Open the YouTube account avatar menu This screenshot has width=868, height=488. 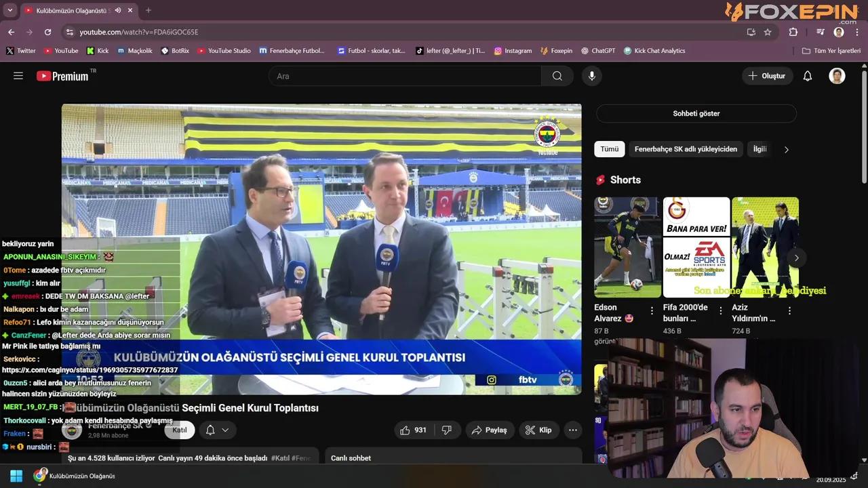pyautogui.click(x=837, y=76)
